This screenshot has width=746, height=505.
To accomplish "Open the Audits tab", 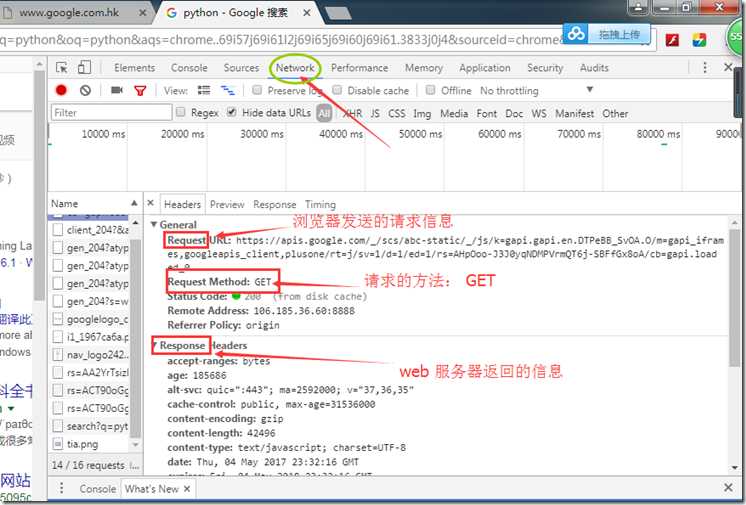I will pyautogui.click(x=594, y=68).
